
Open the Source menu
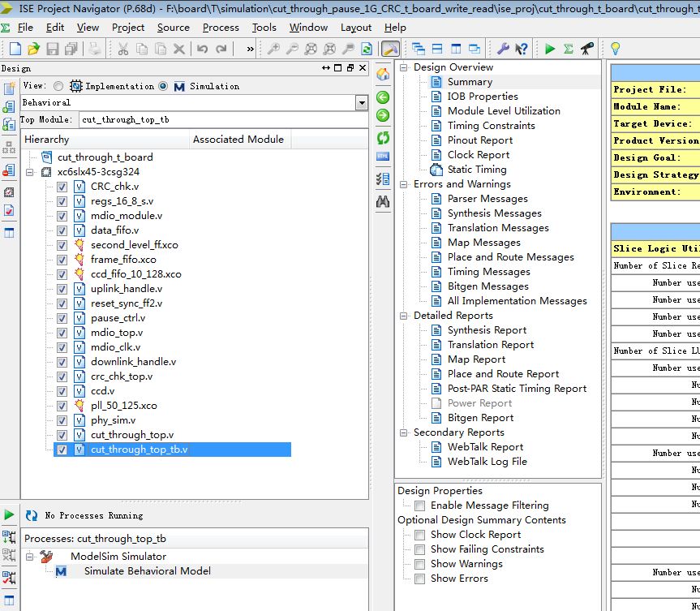click(174, 28)
